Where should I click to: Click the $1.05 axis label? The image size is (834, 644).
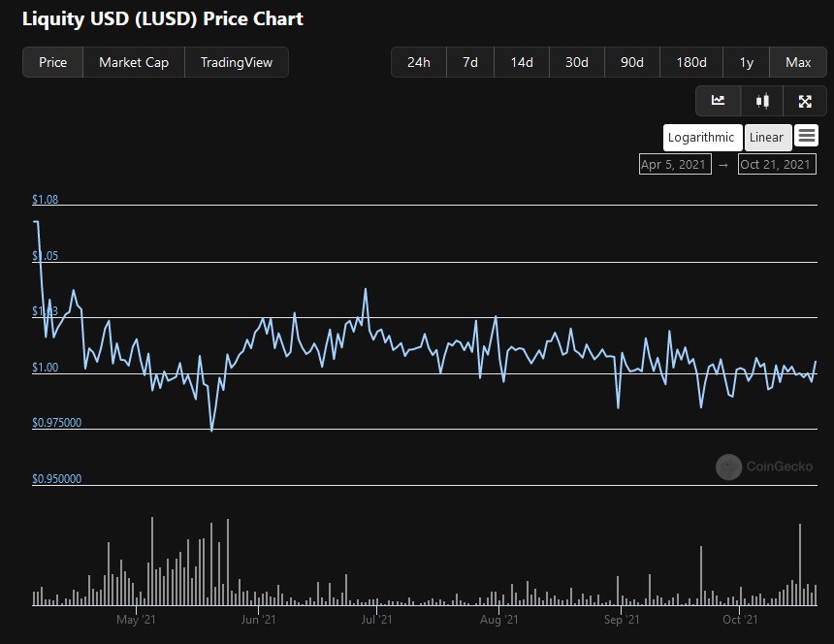coord(46,256)
